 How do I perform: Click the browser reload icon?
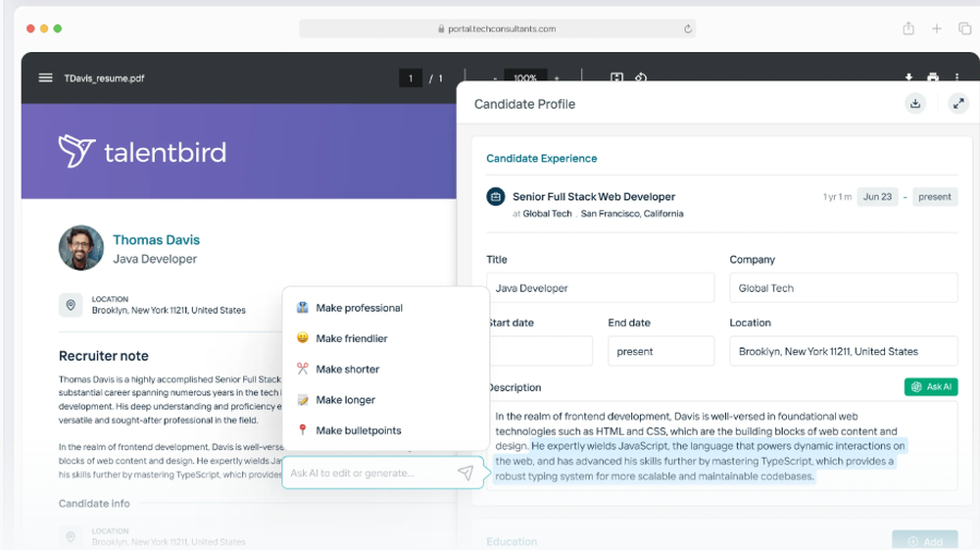(688, 28)
